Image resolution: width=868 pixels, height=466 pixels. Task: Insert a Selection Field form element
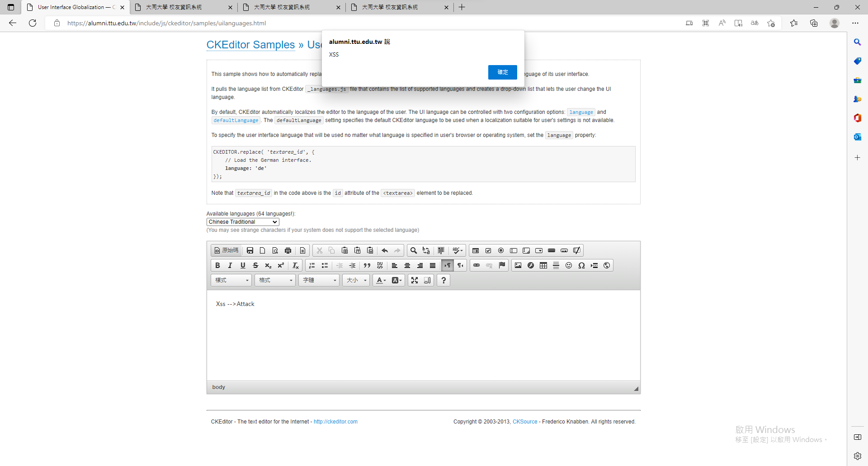[539, 250]
